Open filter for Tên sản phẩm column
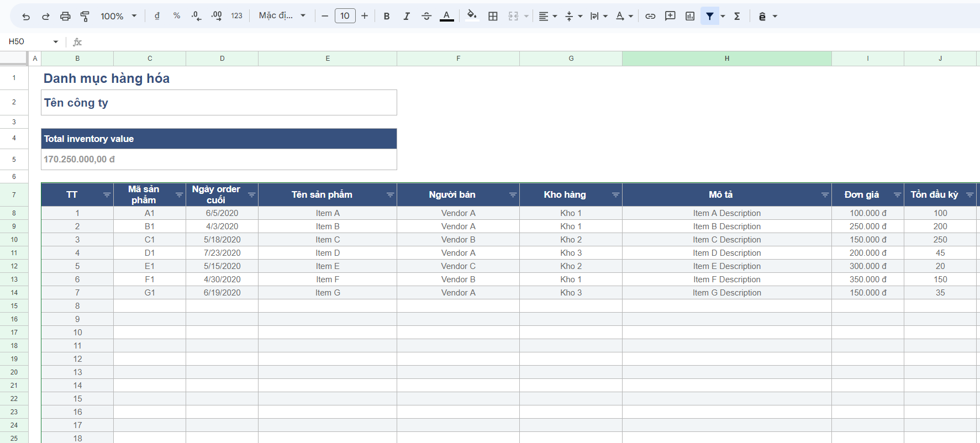This screenshot has width=980, height=443. point(391,195)
